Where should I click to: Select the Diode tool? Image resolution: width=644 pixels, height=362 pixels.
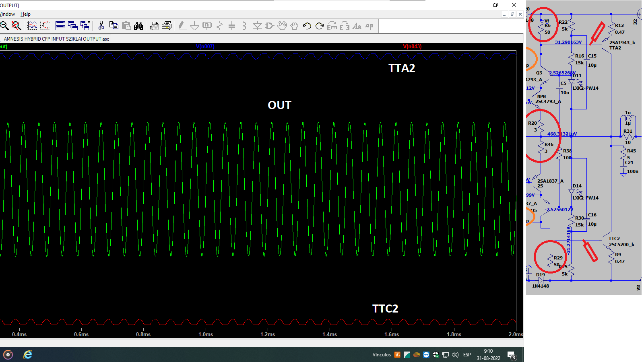click(x=257, y=26)
